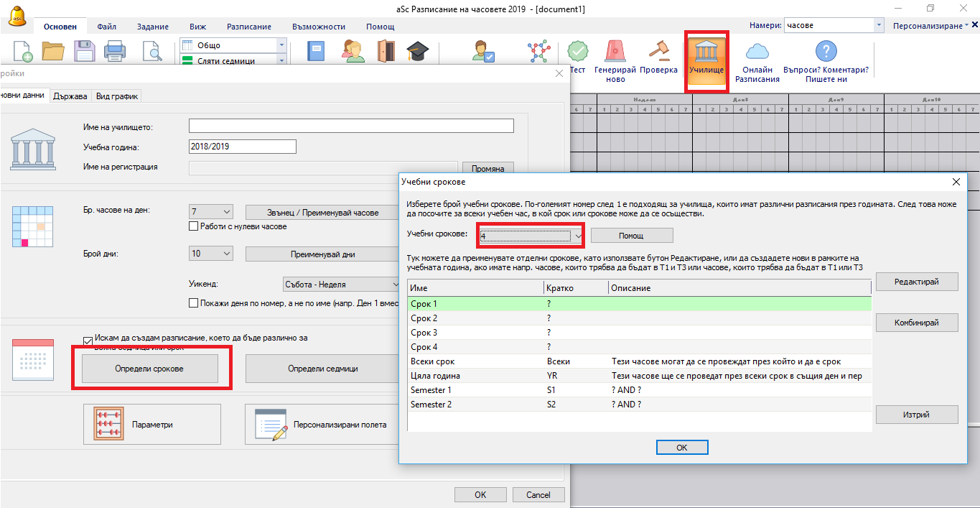Viewport: 980px width, 508px height.
Task: Open the graduation cap icon
Action: pos(416,52)
